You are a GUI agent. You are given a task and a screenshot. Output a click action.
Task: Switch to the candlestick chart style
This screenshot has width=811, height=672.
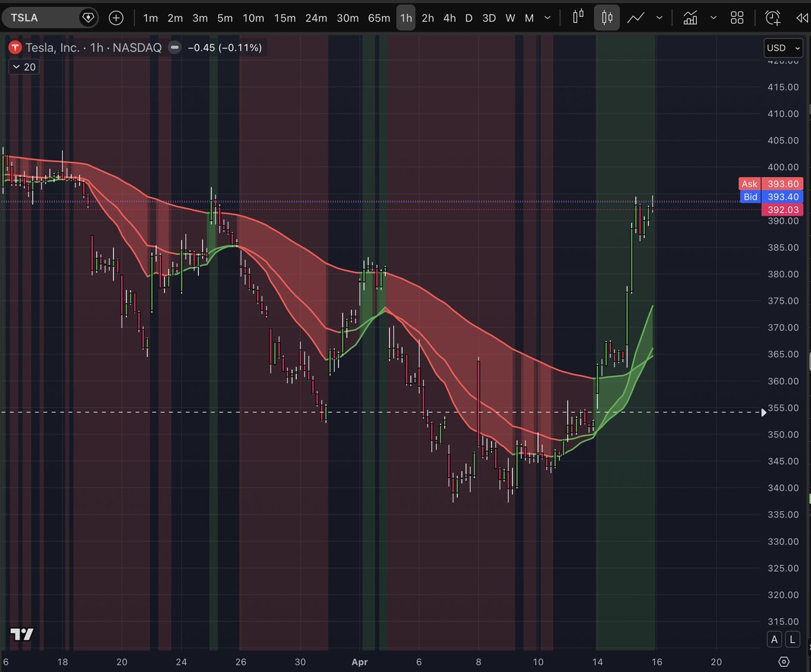(x=607, y=18)
